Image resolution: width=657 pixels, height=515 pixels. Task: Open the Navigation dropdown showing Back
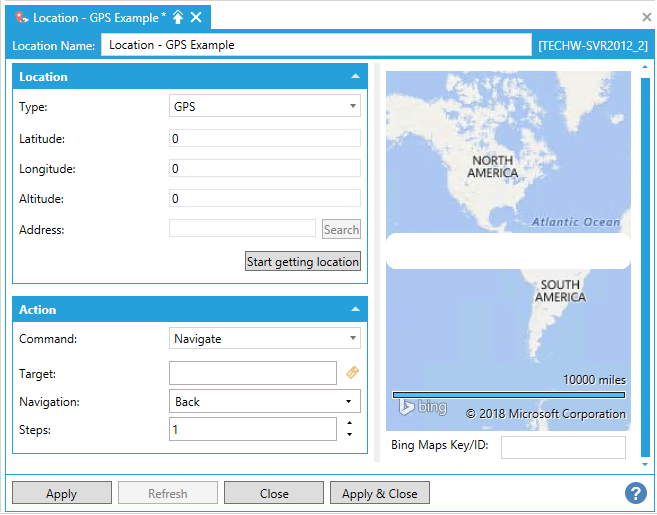265,402
